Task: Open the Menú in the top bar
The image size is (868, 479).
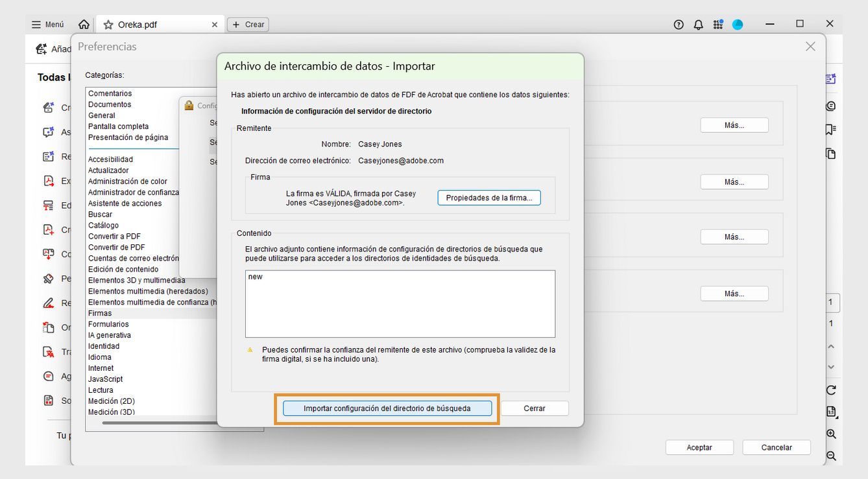Action: [x=47, y=24]
